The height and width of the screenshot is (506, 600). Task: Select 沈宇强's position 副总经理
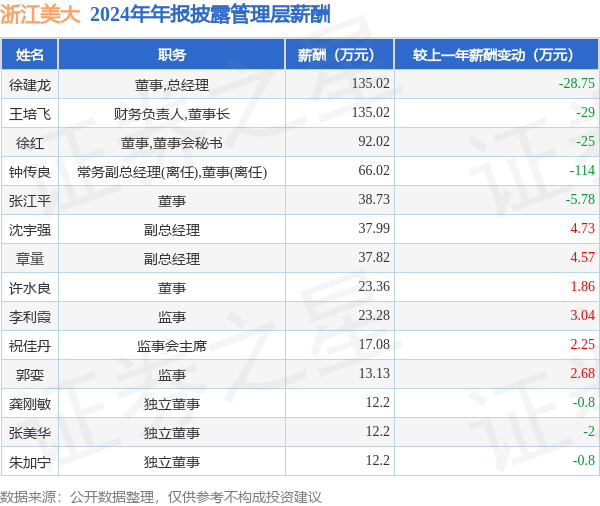coord(172,230)
